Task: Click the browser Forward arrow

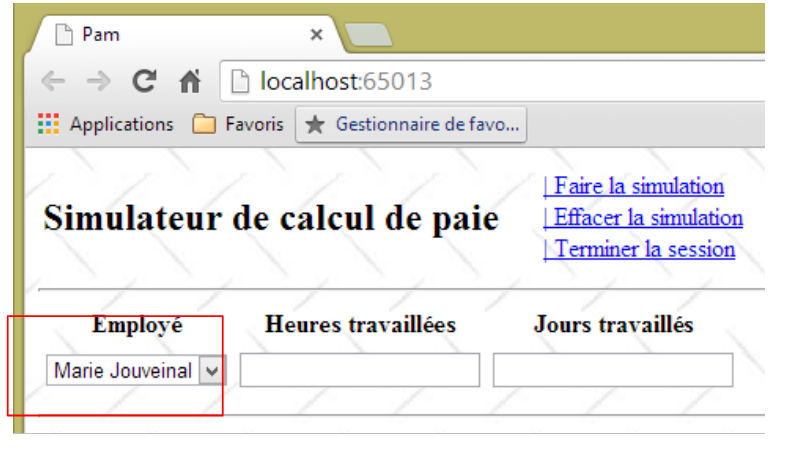Action: click(x=98, y=82)
